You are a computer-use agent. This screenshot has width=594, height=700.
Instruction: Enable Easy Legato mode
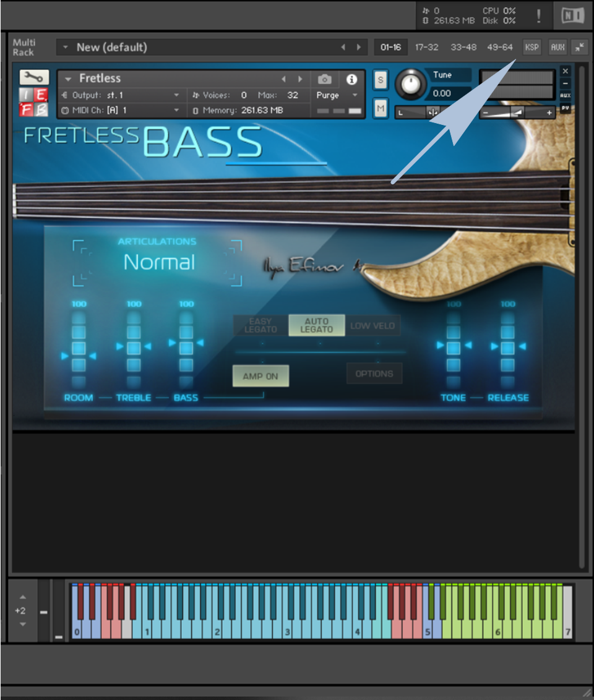coord(261,325)
